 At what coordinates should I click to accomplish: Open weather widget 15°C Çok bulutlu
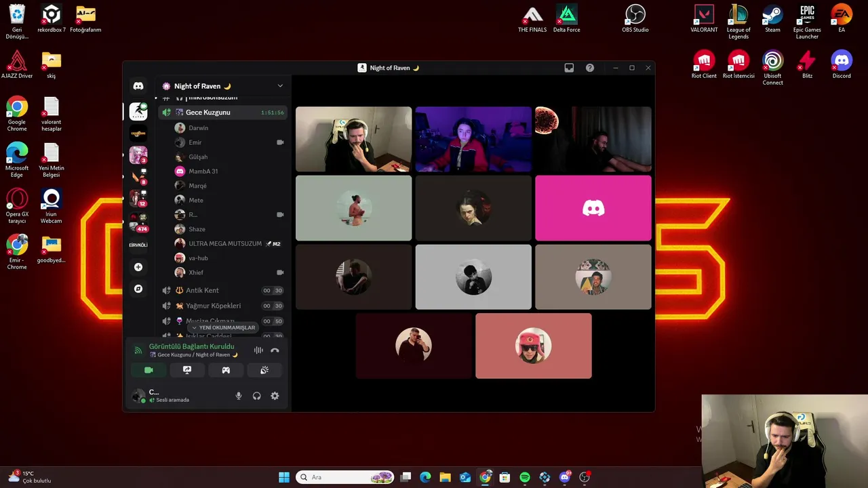(x=30, y=477)
